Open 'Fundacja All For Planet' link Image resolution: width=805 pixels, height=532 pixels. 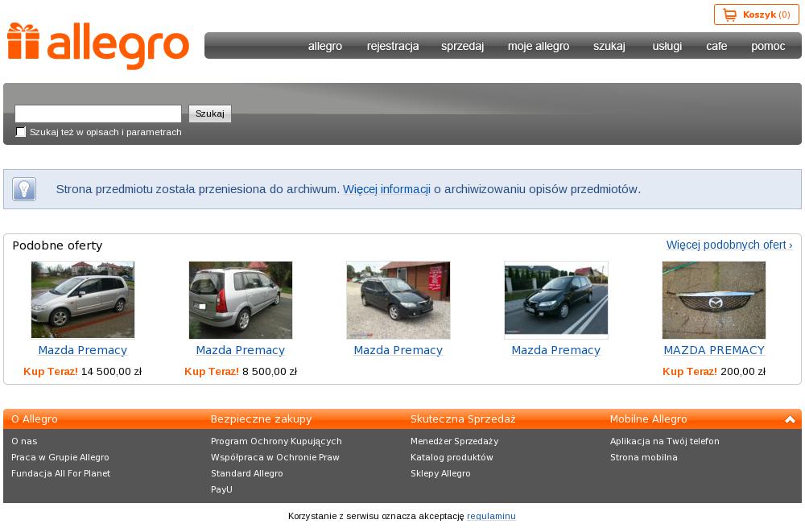tap(60, 473)
